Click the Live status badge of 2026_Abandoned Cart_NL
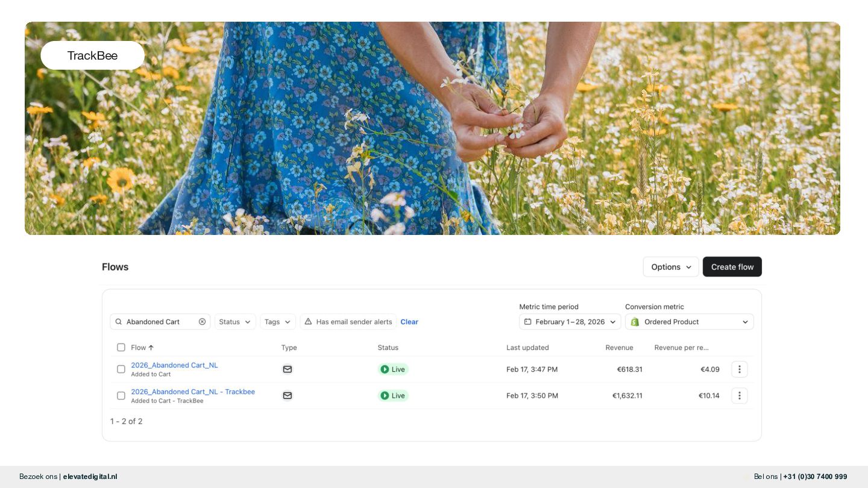This screenshot has height=488, width=868. coord(393,369)
